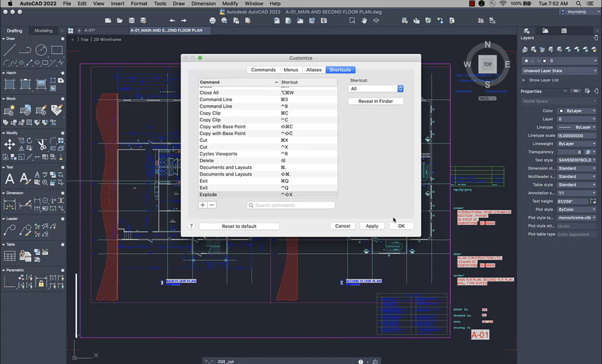The width and height of the screenshot is (602, 364).
Task: Select the Multiline Text tool
Action: point(9,179)
